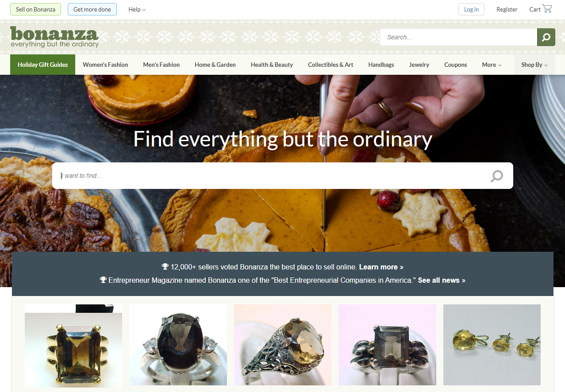View the yellow citrine earrings set thumbnail
The width and height of the screenshot is (565, 392).
(x=492, y=345)
